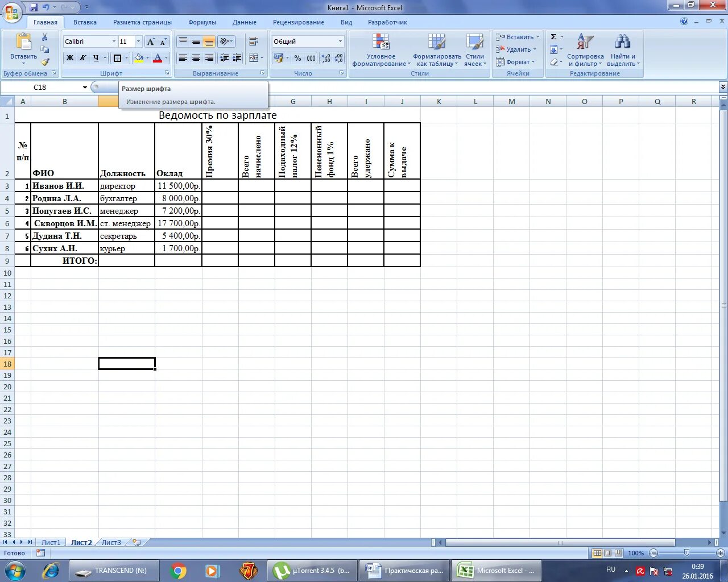
Task: Switch to Разметка страницы tab
Action: click(142, 22)
